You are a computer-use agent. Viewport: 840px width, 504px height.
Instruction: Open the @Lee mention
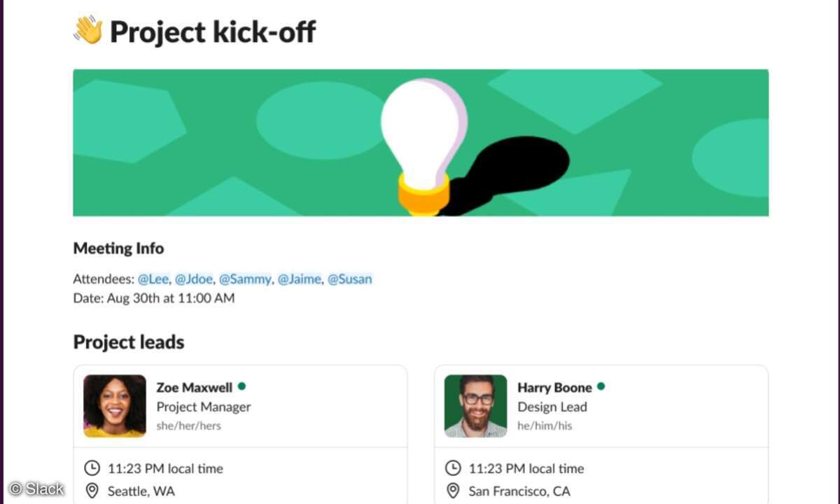pyautogui.click(x=153, y=279)
